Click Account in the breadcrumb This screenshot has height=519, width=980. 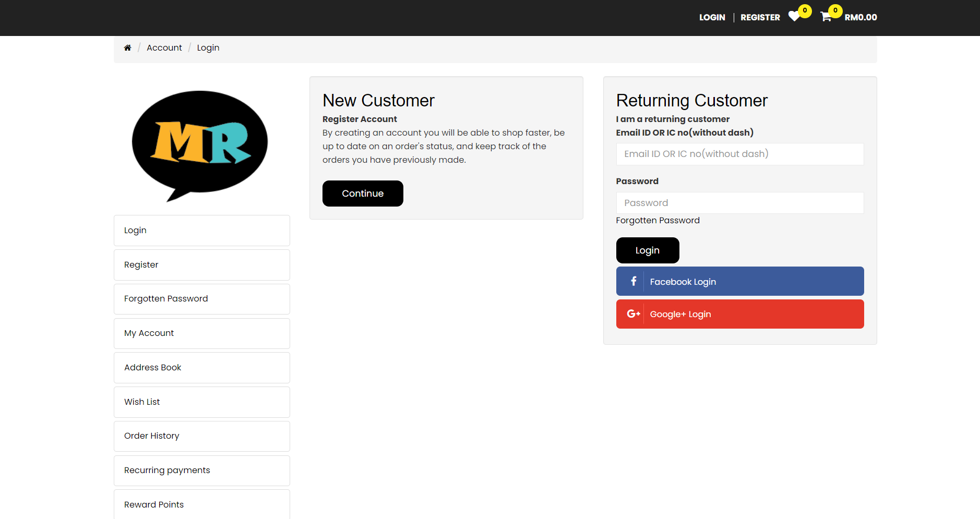coord(164,48)
